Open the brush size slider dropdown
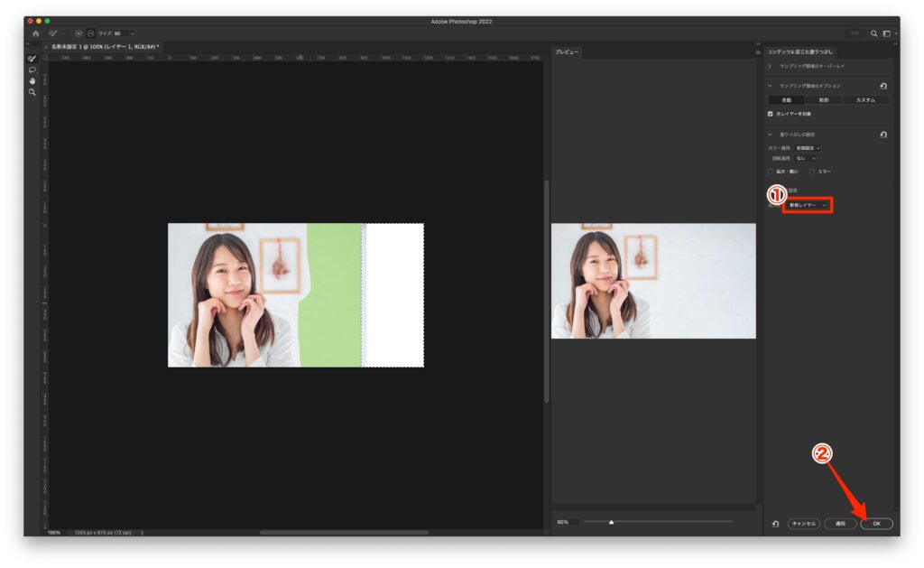 point(133,33)
